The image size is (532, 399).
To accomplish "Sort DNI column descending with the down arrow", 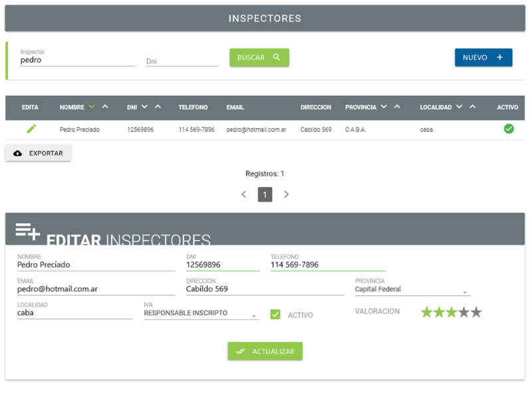I will click(x=145, y=107).
